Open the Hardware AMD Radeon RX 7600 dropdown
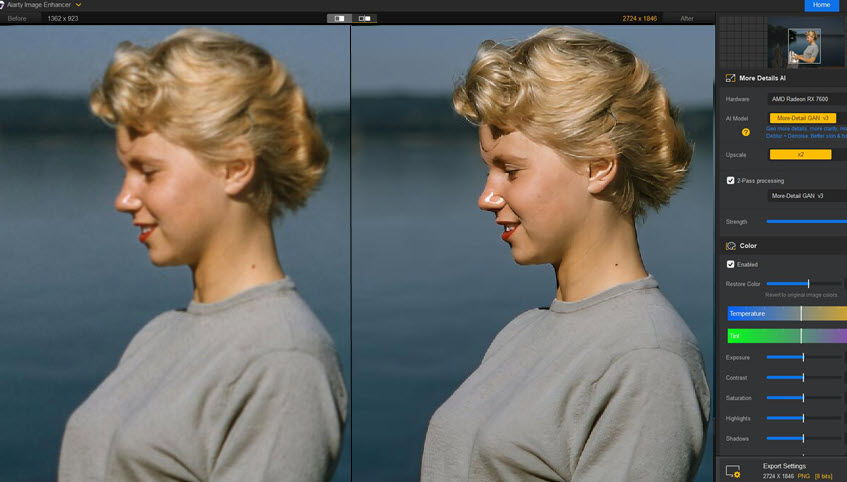Viewport: 847px width, 482px height. [x=806, y=99]
